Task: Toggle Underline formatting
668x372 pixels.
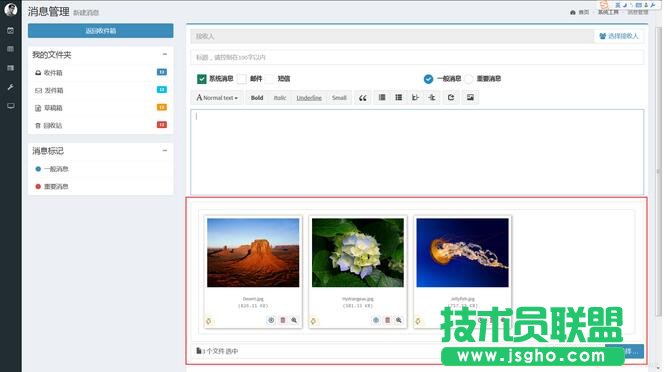Action: point(309,98)
